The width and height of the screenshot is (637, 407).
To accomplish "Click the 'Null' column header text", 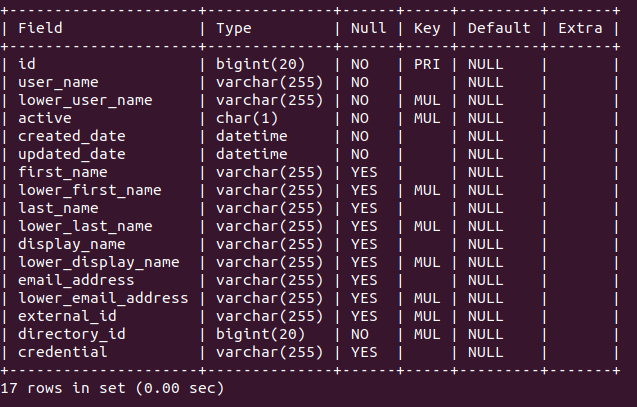I will [369, 28].
